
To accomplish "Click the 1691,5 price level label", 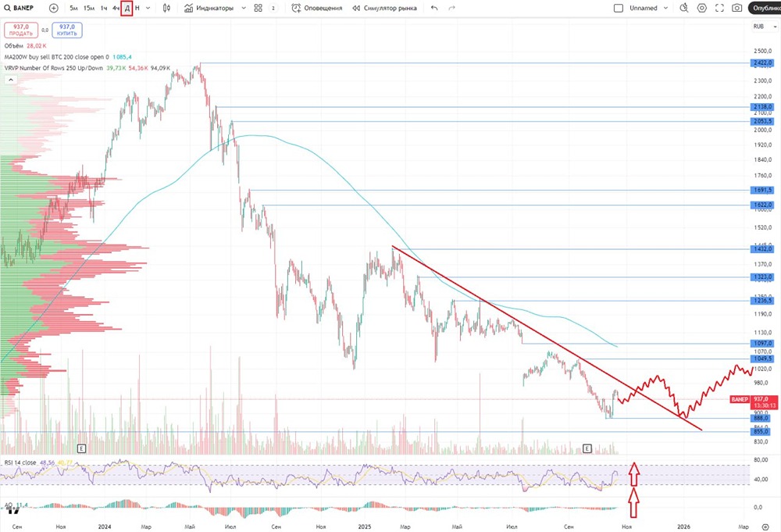I will (x=763, y=190).
